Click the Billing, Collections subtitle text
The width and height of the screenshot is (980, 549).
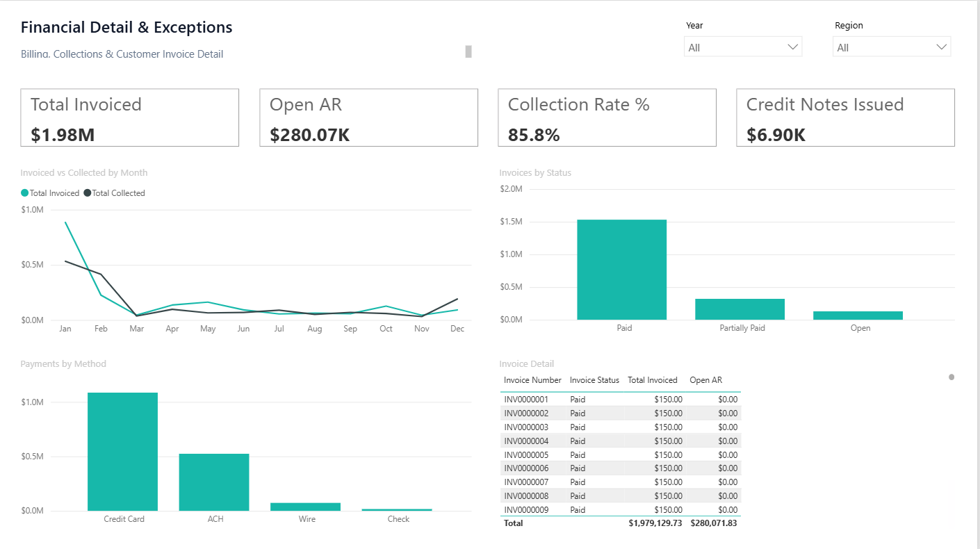tap(122, 54)
